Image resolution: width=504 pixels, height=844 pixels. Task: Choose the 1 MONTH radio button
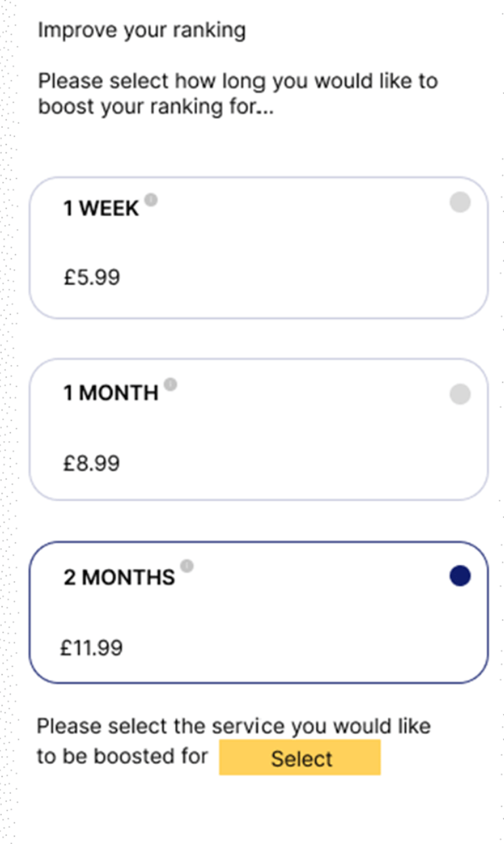pos(460,394)
